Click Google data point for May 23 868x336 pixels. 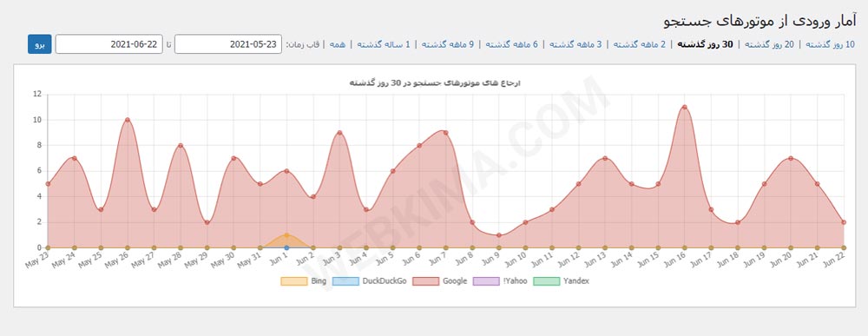pos(48,184)
